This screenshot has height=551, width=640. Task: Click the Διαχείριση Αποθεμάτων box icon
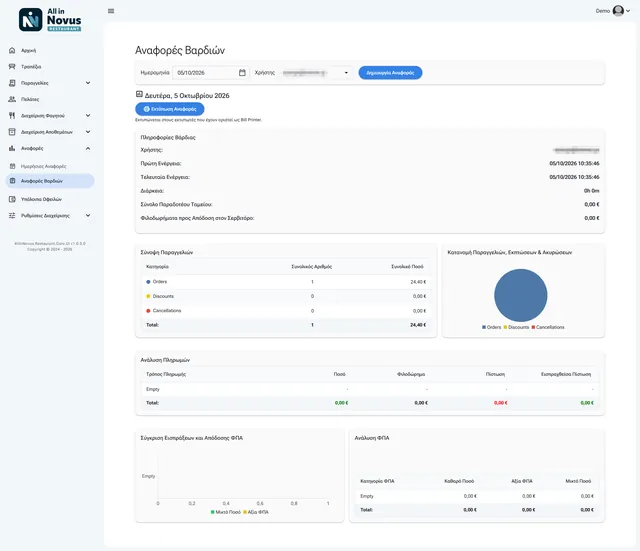12,132
